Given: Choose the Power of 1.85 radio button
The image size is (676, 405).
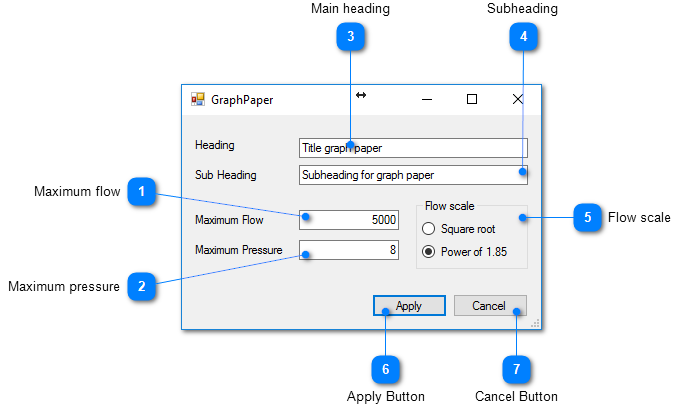Looking at the screenshot, I should pyautogui.click(x=429, y=252).
